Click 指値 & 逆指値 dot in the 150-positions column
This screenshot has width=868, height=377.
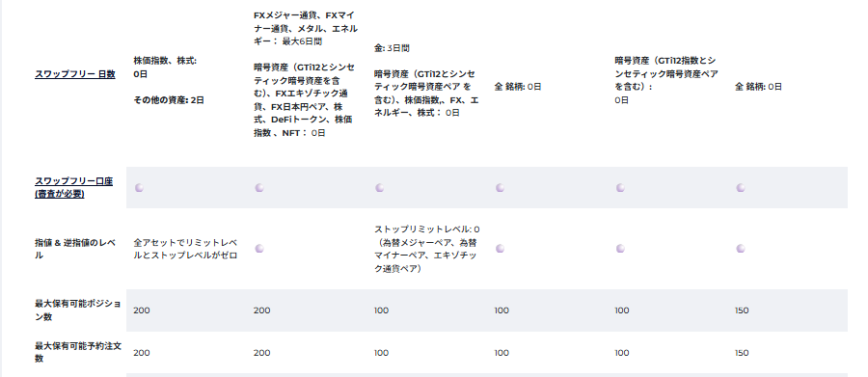740,249
